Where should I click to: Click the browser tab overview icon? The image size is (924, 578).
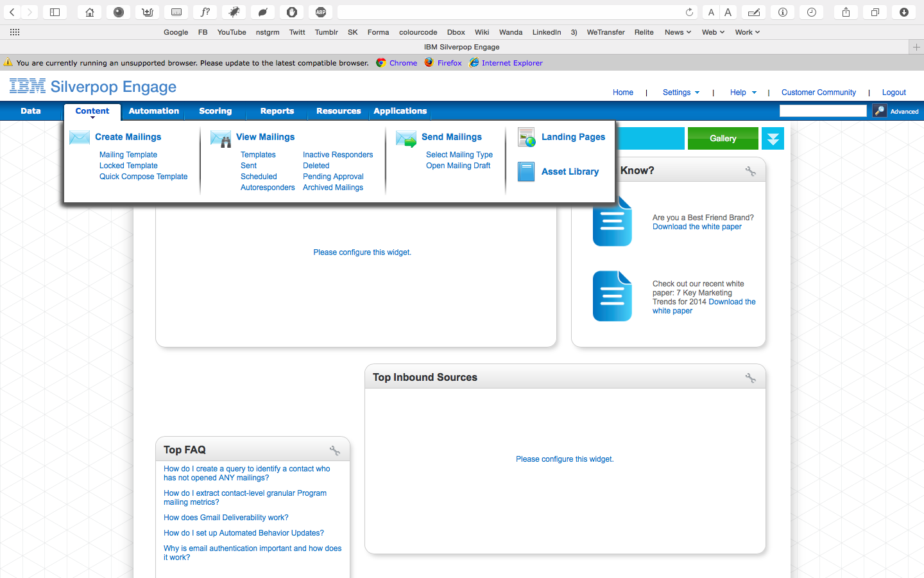[875, 12]
